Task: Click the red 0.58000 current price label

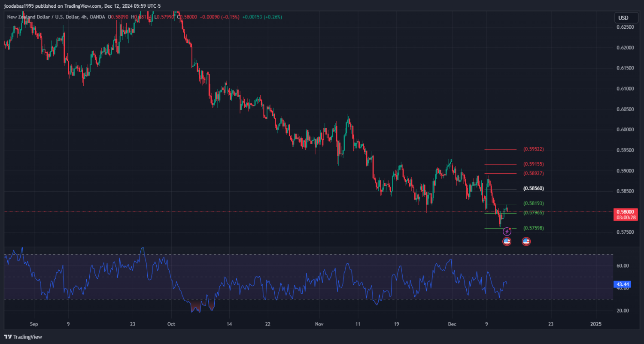Action: click(x=625, y=212)
